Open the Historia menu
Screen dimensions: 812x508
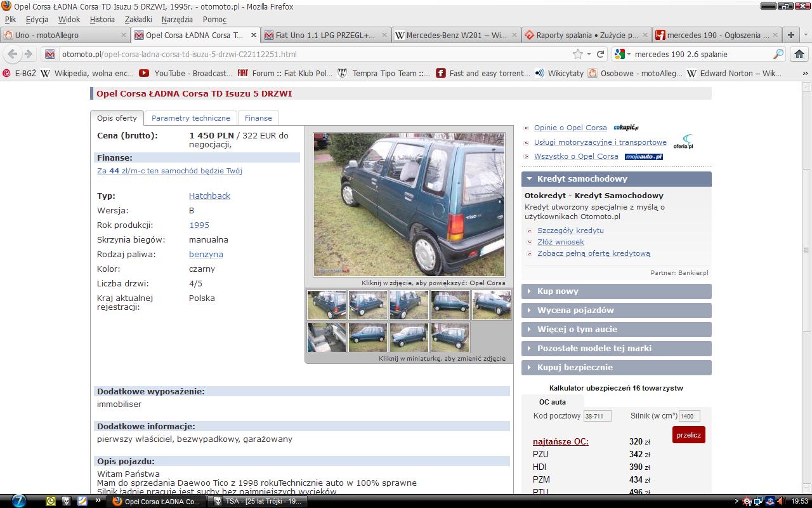pos(102,20)
